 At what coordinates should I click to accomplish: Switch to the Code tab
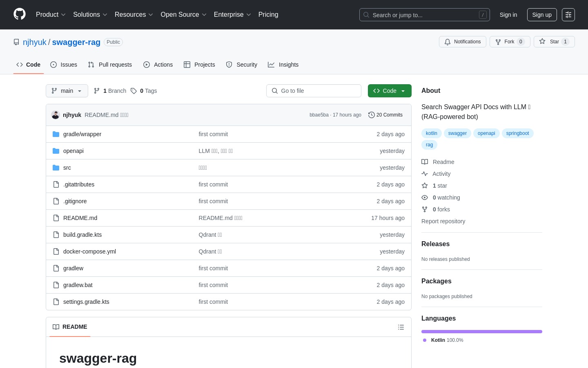click(29, 65)
